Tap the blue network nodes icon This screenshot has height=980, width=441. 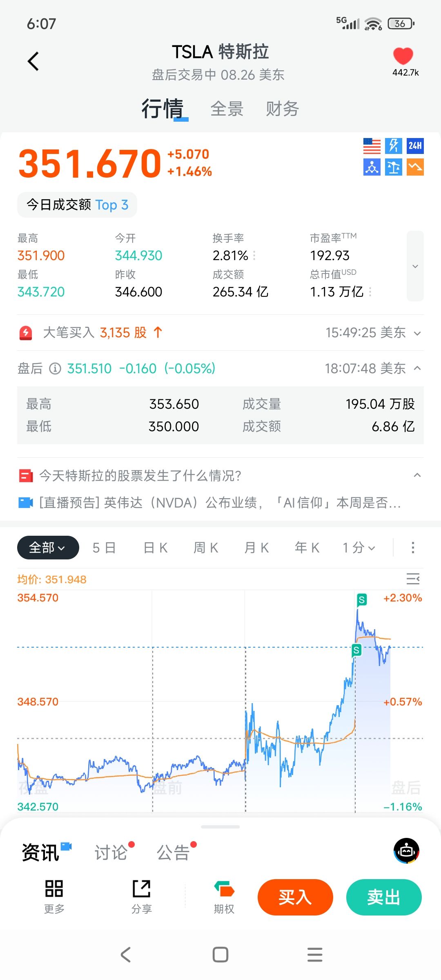click(372, 167)
